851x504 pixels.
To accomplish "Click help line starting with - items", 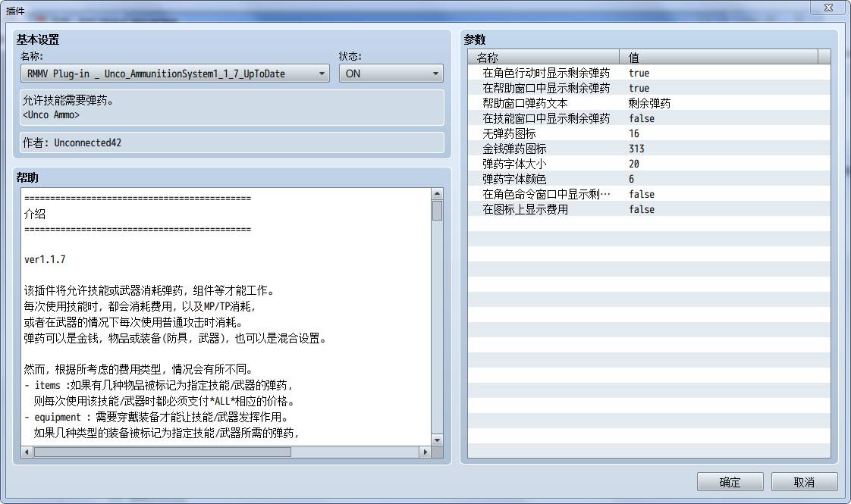I will (x=159, y=385).
